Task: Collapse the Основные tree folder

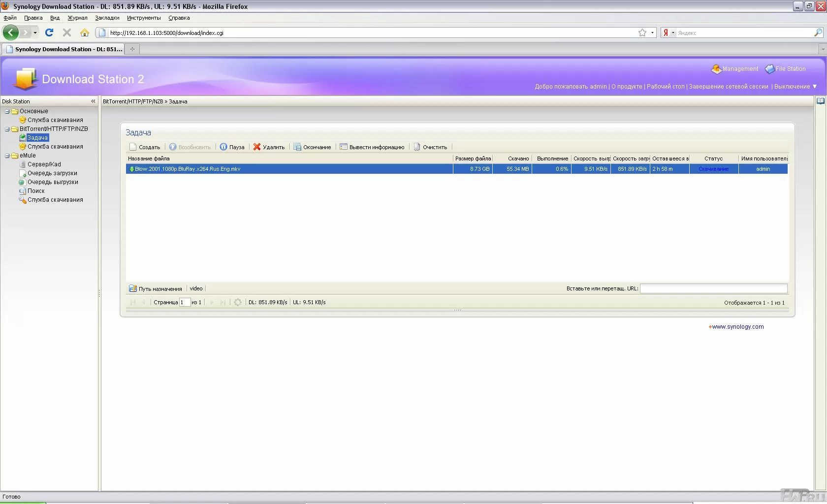Action: (7, 111)
